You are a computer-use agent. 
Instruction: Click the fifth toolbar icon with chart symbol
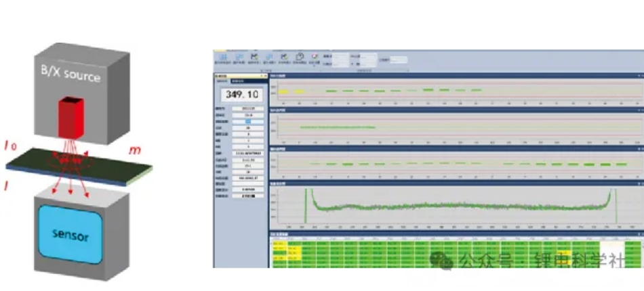click(285, 58)
